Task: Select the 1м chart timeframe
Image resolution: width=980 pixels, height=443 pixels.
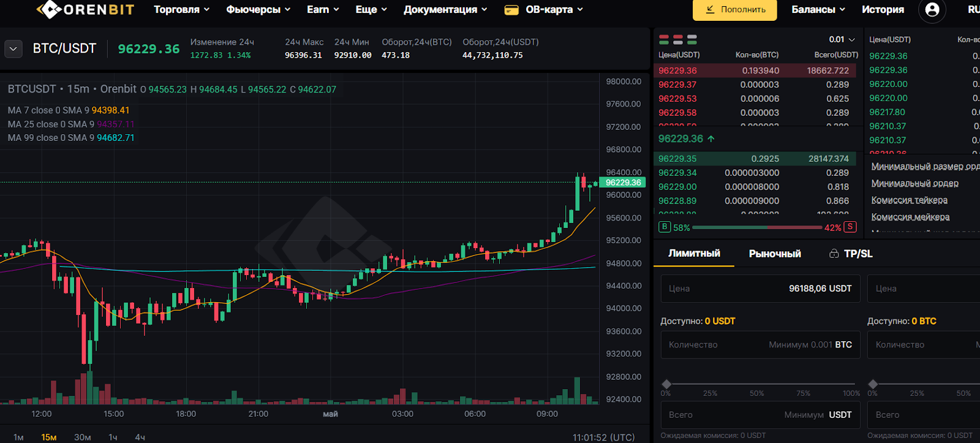Action: (18, 437)
